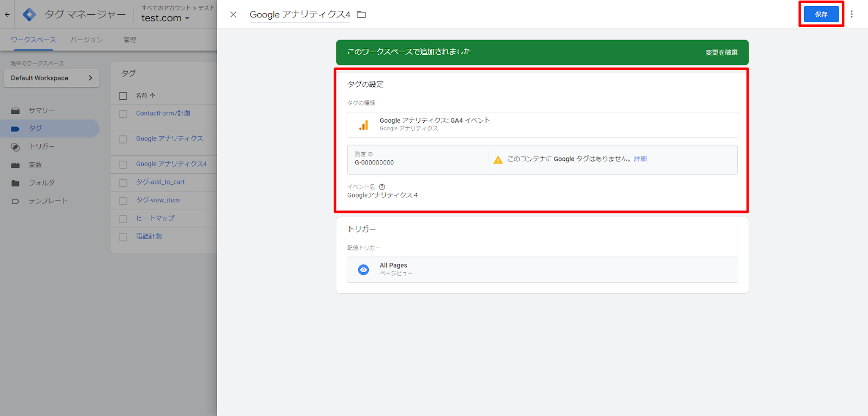Check the box for タグ-view_item

[123, 201]
